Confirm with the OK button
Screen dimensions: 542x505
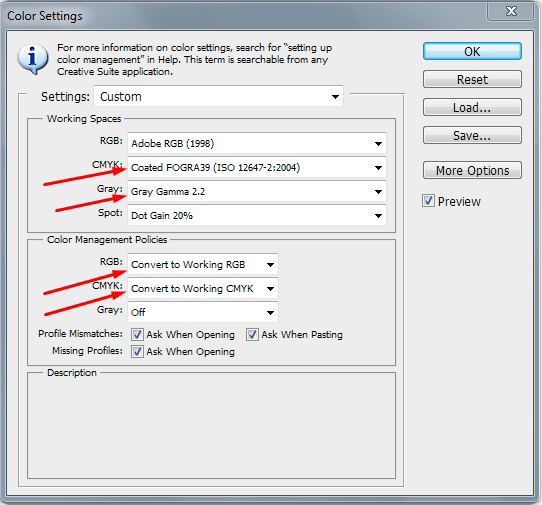tap(472, 52)
